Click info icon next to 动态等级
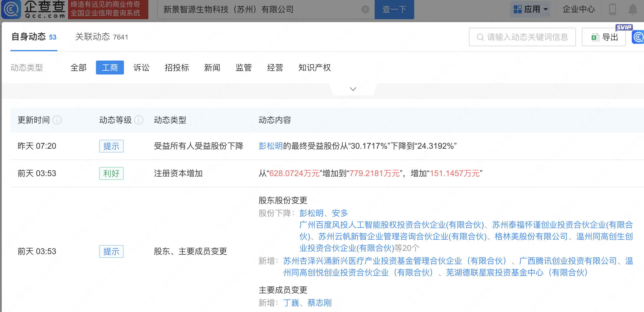Image resolution: width=644 pixels, height=312 pixels. pos(139,120)
